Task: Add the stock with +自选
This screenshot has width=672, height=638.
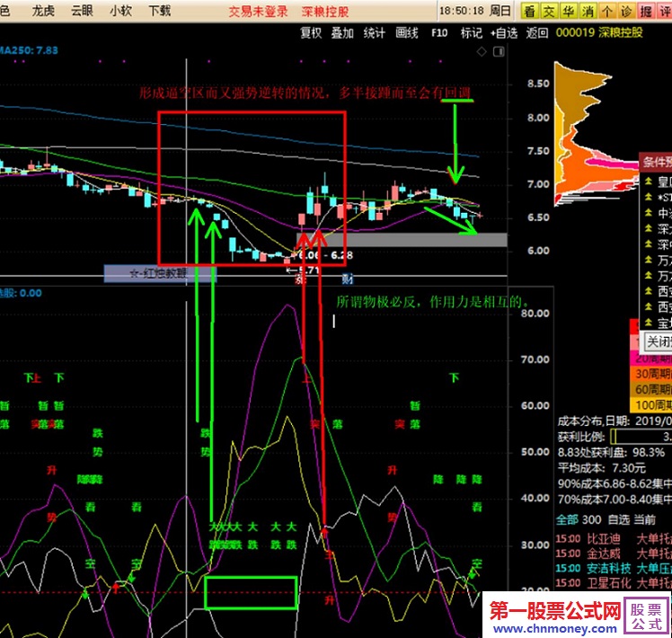Action: pos(504,32)
